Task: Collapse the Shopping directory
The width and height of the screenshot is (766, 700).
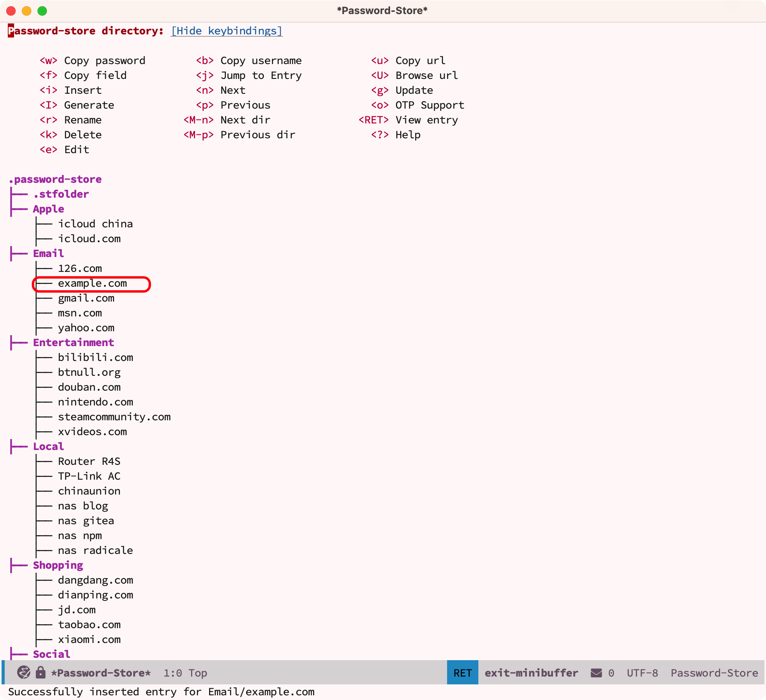Action: [x=58, y=565]
